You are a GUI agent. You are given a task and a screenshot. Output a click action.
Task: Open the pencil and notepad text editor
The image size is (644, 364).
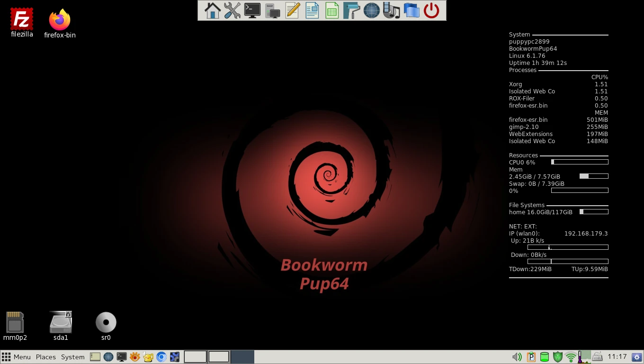pos(292,10)
